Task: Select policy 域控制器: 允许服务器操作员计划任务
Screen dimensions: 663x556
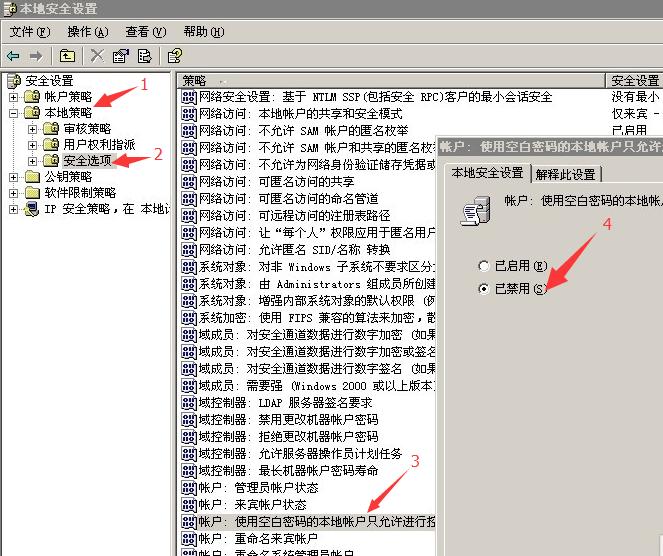Action: tap(300, 454)
